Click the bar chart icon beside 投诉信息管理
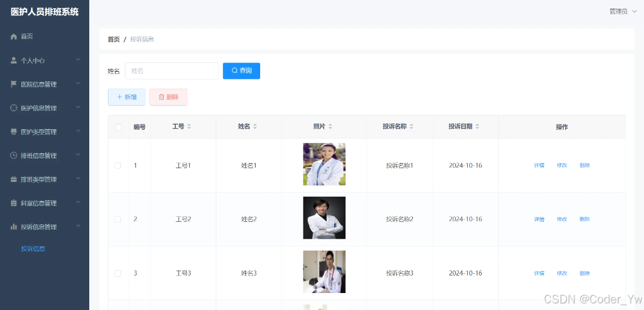This screenshot has height=310, width=644. pos(14,227)
